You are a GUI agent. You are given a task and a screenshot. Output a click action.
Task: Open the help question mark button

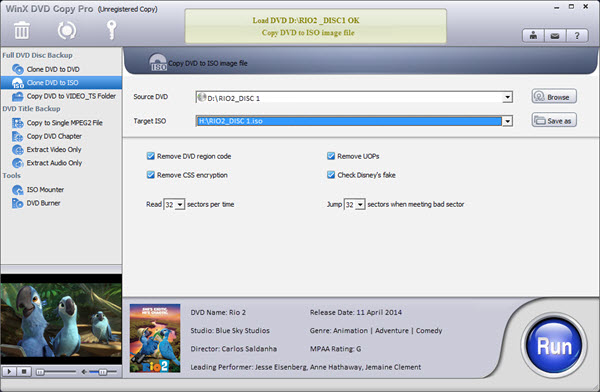tap(577, 36)
